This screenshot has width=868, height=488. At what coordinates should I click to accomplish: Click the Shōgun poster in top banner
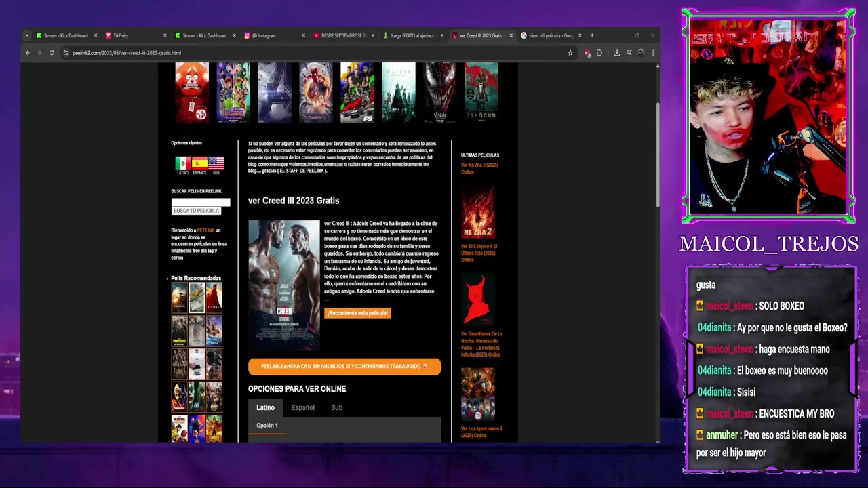(481, 92)
